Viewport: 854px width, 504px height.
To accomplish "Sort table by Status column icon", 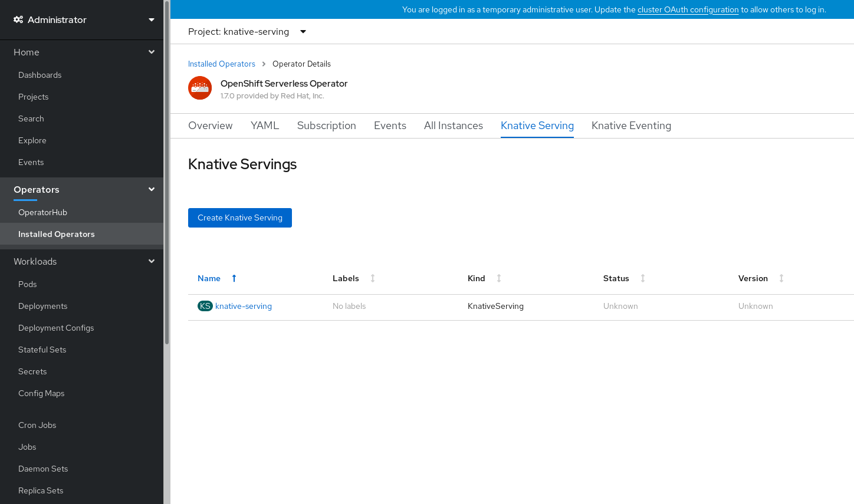I will point(643,278).
